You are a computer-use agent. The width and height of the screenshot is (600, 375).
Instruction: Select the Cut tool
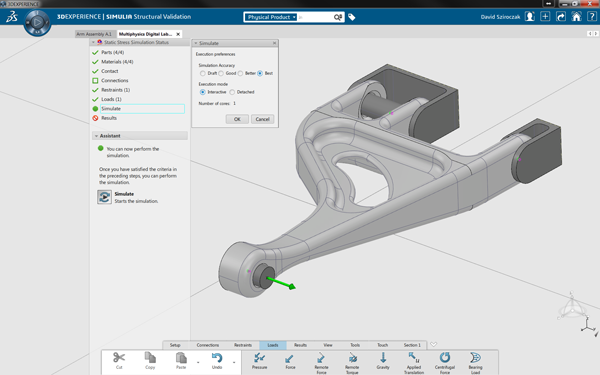119,360
